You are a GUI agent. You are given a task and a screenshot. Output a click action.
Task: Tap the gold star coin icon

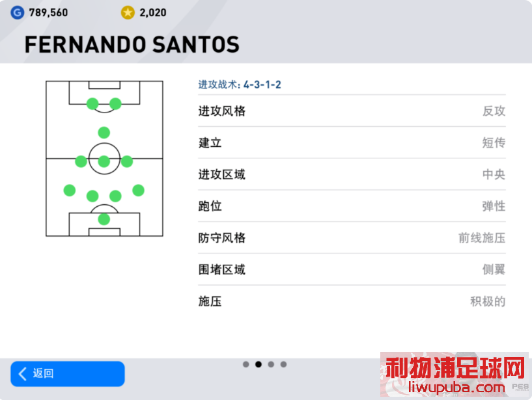coord(128,12)
